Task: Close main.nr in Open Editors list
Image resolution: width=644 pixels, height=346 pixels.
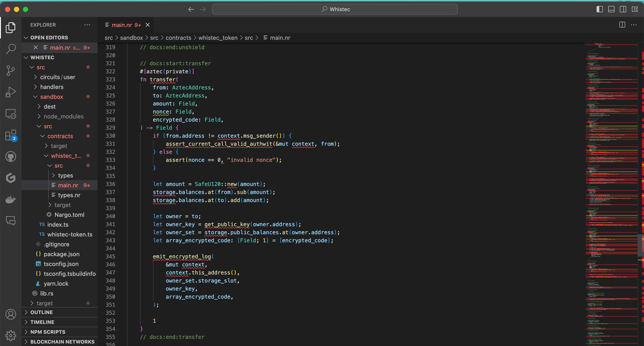Action: [36, 47]
